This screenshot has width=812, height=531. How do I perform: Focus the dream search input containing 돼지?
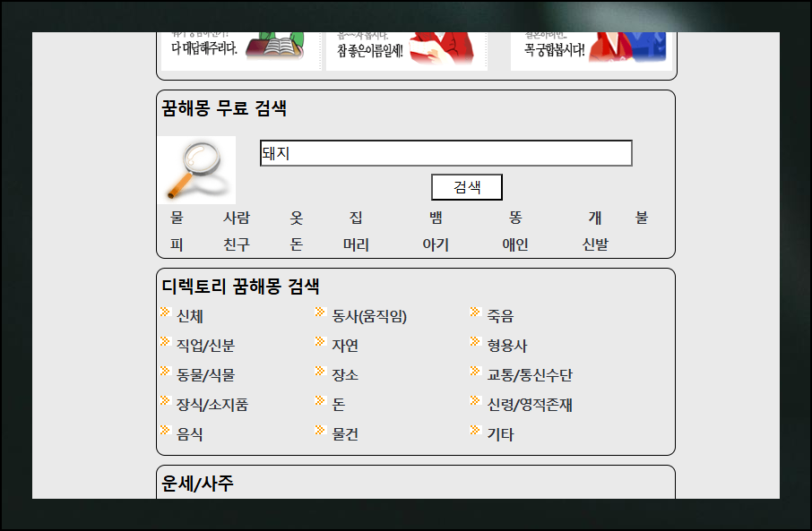pyautogui.click(x=445, y=153)
